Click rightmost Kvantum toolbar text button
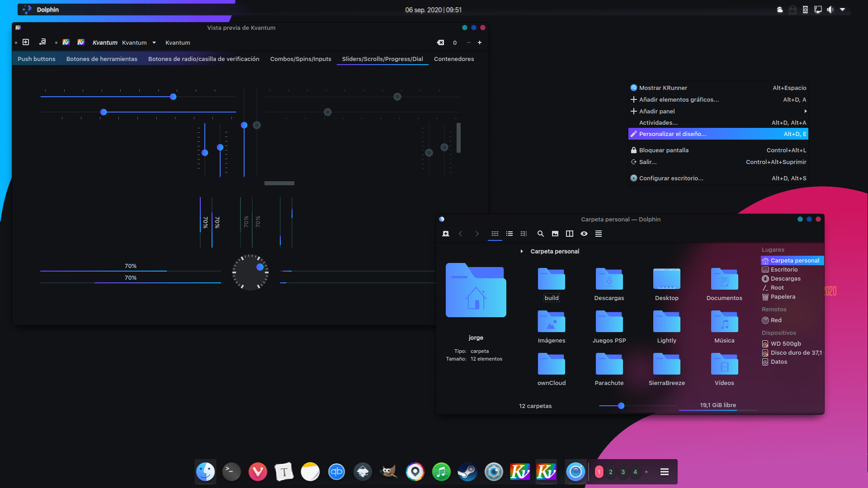 pyautogui.click(x=178, y=42)
